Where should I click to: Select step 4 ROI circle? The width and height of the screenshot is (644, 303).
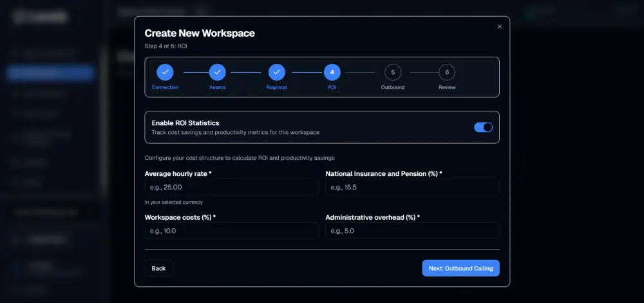332,72
